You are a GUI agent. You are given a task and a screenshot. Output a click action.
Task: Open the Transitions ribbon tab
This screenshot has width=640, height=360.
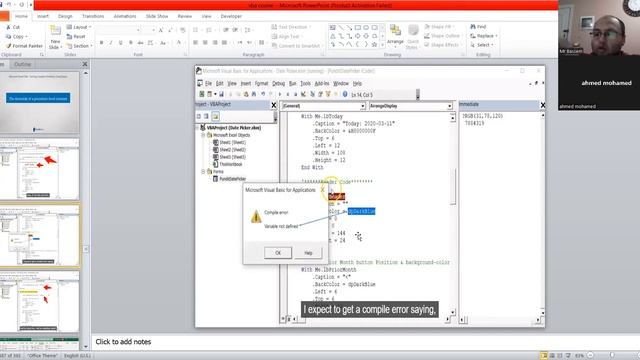coord(93,16)
